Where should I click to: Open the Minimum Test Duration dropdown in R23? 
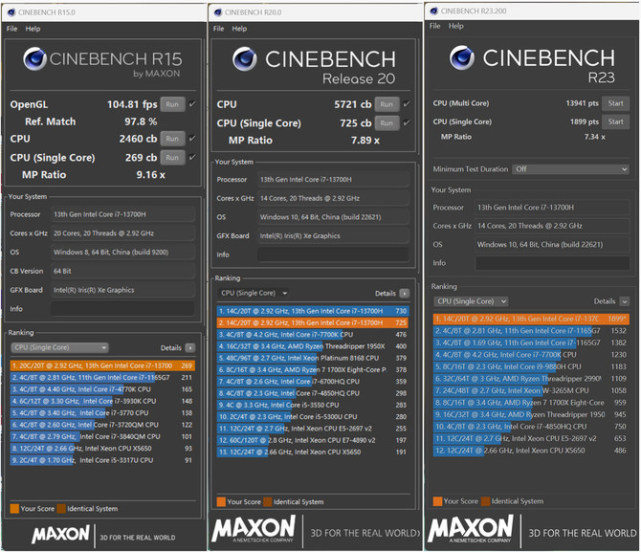[x=571, y=169]
